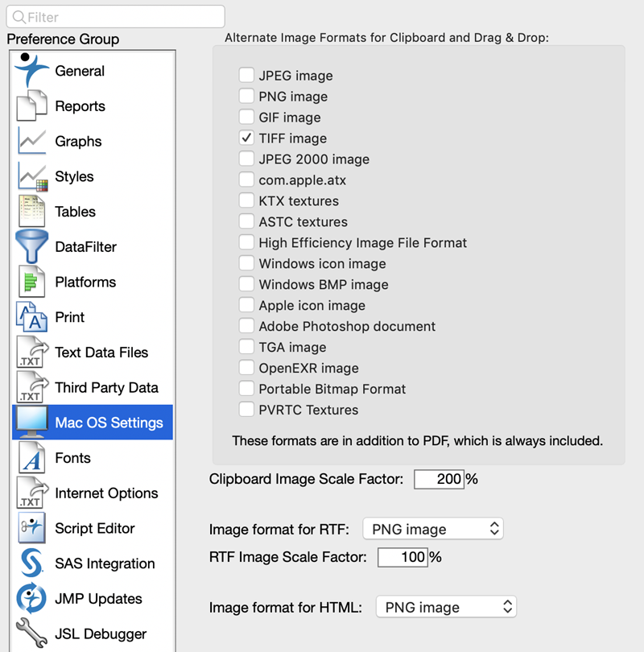This screenshot has height=652, width=644.
Task: Toggle ASTC textures checkbox
Action: tap(246, 221)
